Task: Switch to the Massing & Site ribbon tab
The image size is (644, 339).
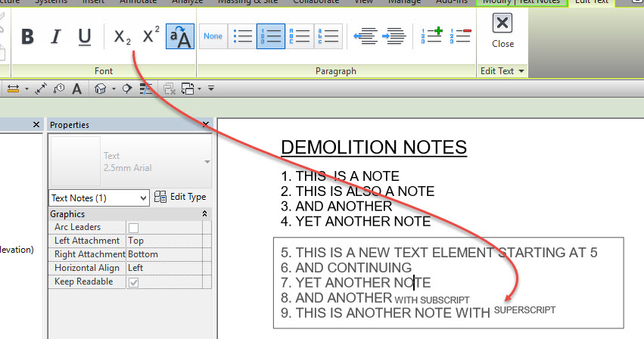Action: pyautogui.click(x=247, y=2)
